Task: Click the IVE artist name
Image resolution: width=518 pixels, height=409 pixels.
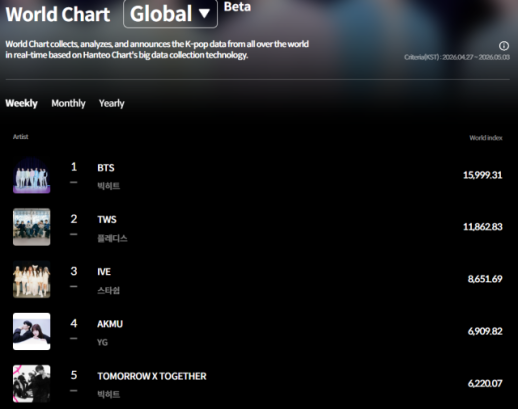Action: coord(104,272)
